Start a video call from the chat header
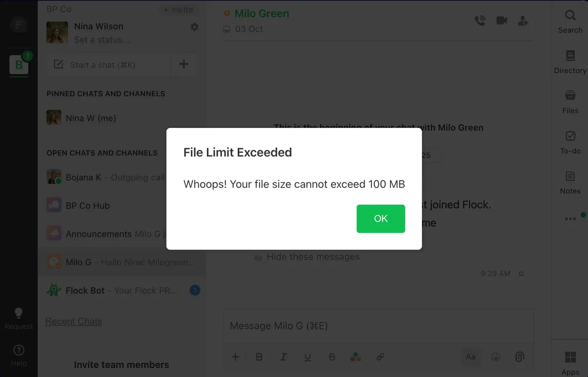The image size is (588, 377). coord(501,20)
